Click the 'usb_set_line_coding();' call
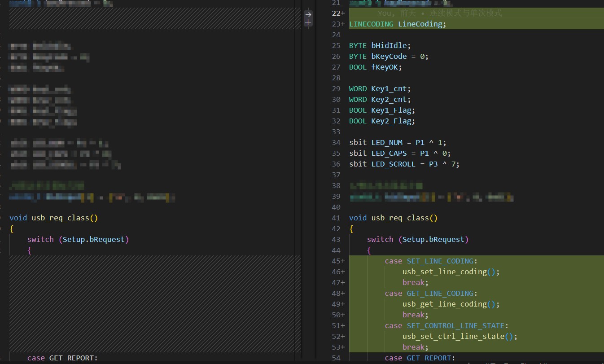Screen dimensions: 604x364 (x=451, y=272)
